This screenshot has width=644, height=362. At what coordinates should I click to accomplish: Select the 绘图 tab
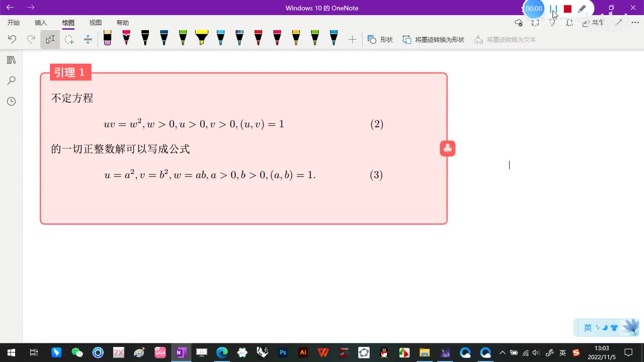(68, 23)
